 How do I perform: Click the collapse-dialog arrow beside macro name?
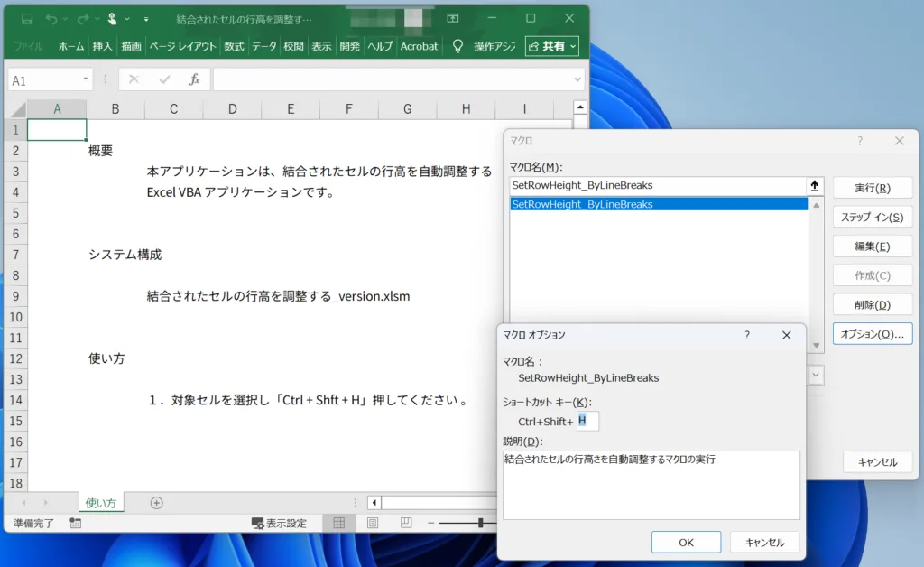[x=815, y=185]
